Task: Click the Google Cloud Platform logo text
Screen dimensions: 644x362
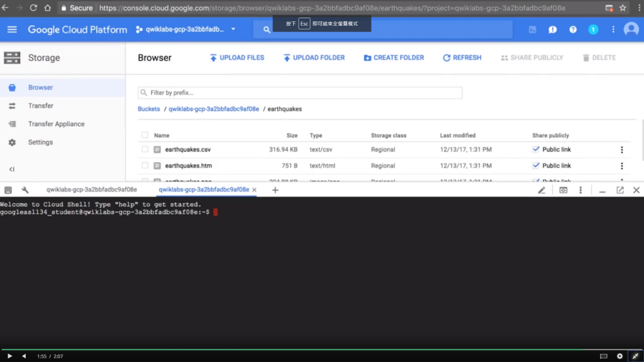Action: click(77, 30)
